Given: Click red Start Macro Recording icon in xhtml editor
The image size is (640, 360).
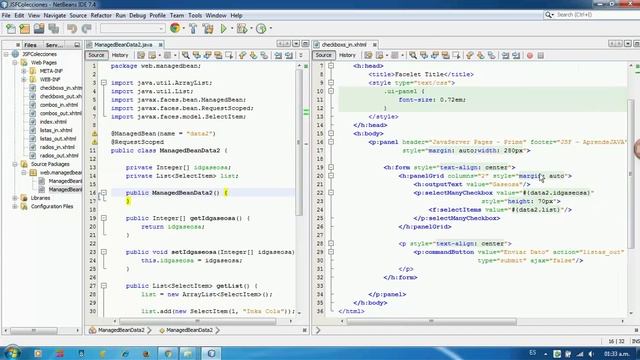Looking at the screenshot, I should [x=530, y=55].
